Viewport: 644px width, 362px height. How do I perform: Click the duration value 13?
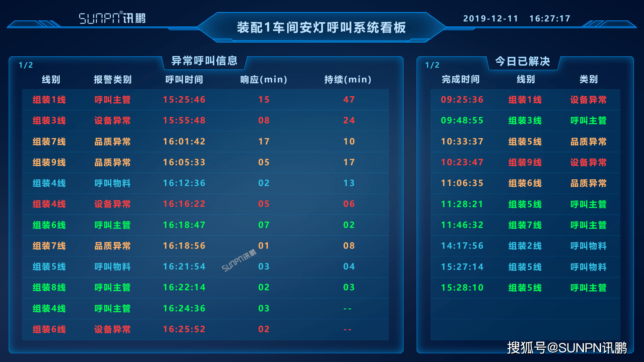pyautogui.click(x=349, y=183)
